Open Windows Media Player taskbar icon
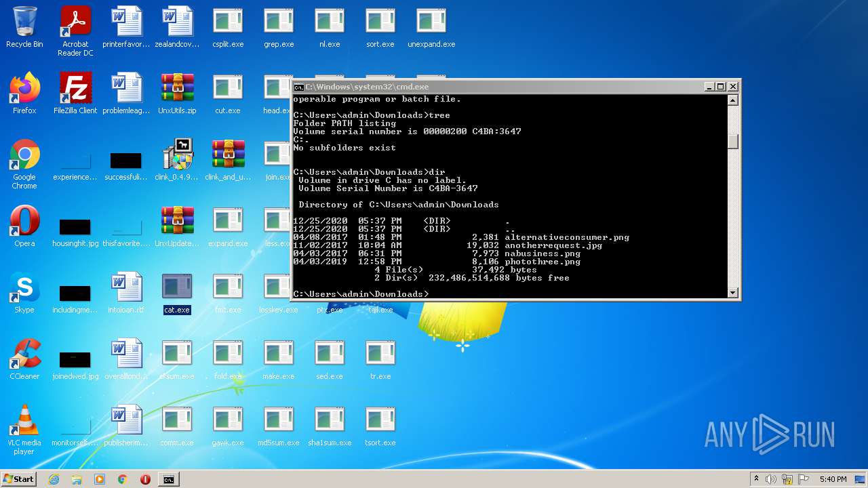Viewport: 868px width, 488px height. 100,479
